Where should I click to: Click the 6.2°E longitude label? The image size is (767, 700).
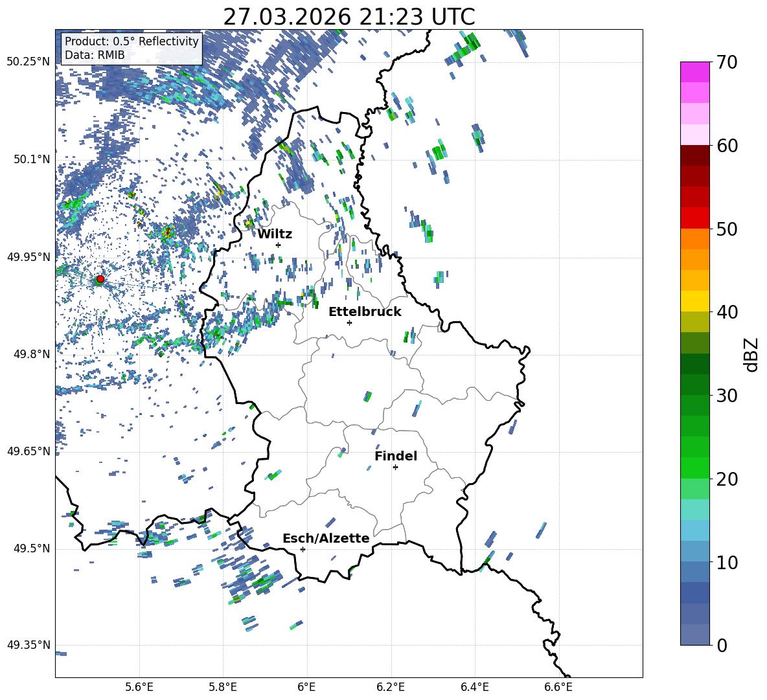pos(391,687)
